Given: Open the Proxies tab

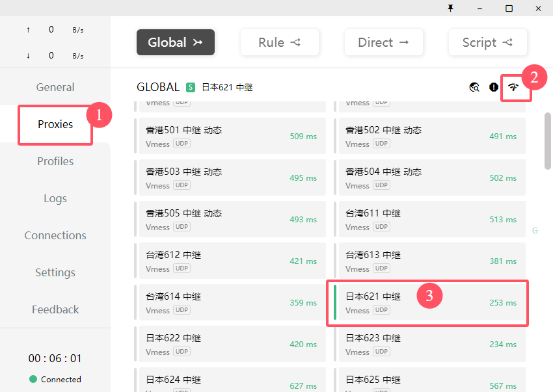Looking at the screenshot, I should (x=55, y=124).
